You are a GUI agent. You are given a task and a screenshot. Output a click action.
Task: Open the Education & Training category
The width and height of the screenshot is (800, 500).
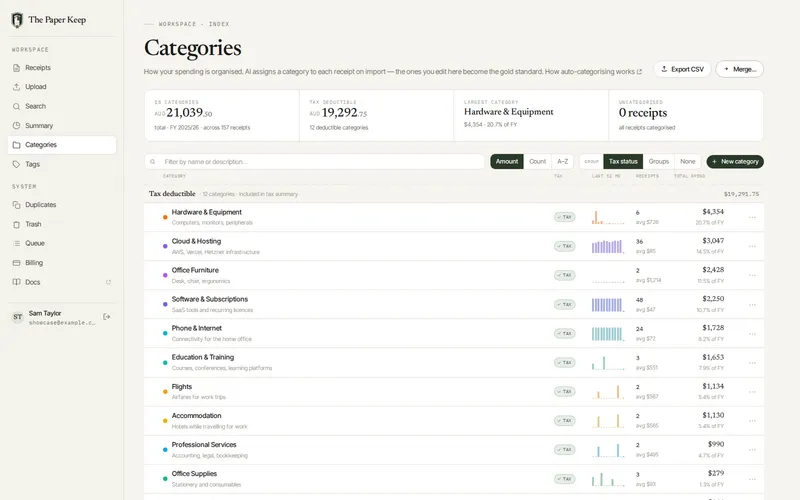pyautogui.click(x=454, y=363)
